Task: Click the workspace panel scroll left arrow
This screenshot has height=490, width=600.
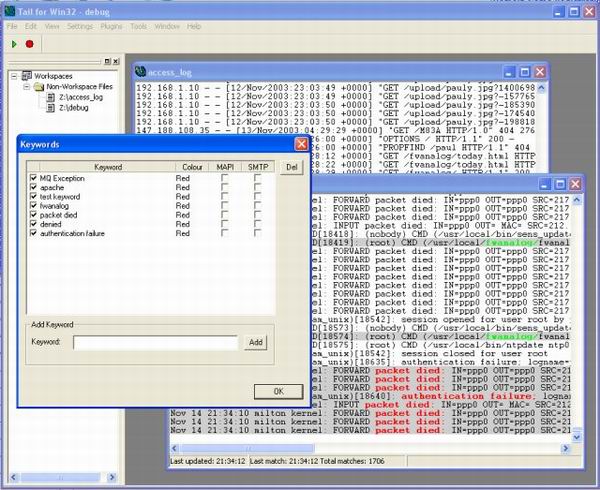Action: pyautogui.click(x=14, y=477)
